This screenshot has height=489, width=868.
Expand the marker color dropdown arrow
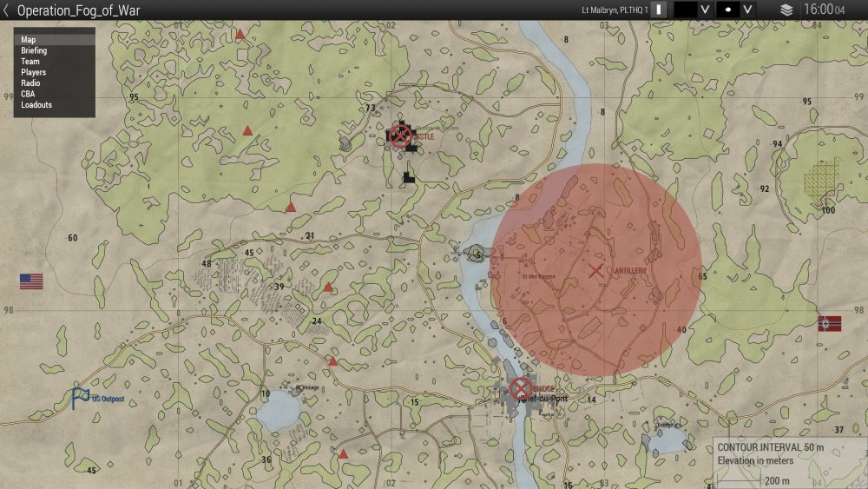click(x=706, y=10)
